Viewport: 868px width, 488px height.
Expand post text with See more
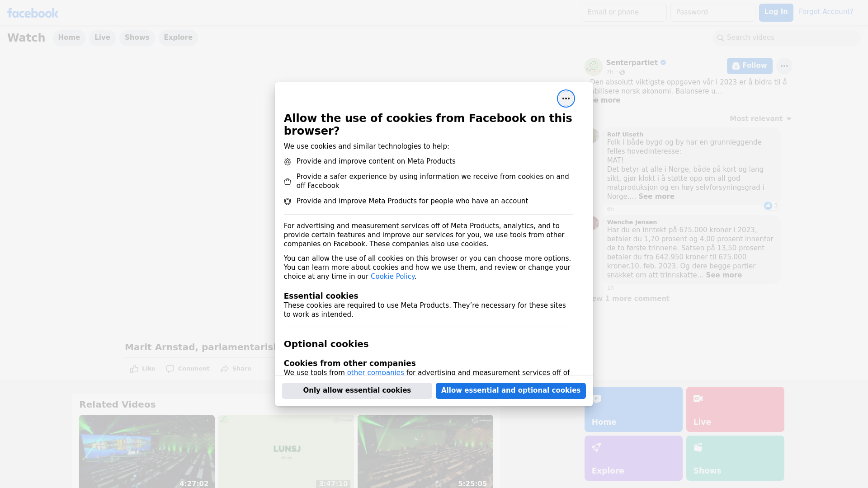[606, 100]
